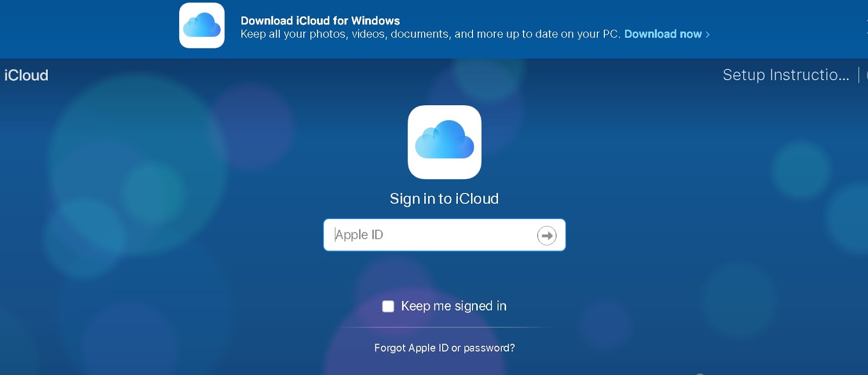
Task: Click the iCloud title in the header
Action: tap(26, 75)
